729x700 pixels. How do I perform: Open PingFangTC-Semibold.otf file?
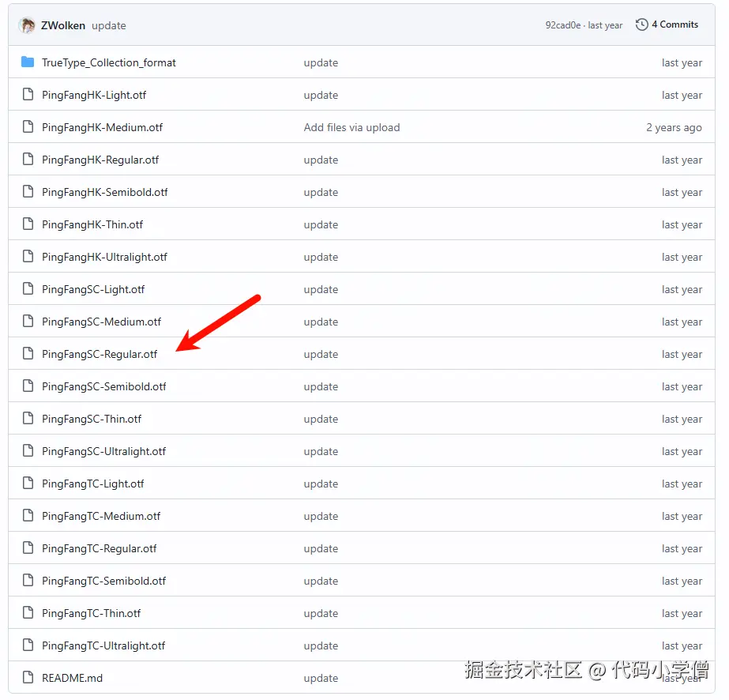pyautogui.click(x=103, y=581)
